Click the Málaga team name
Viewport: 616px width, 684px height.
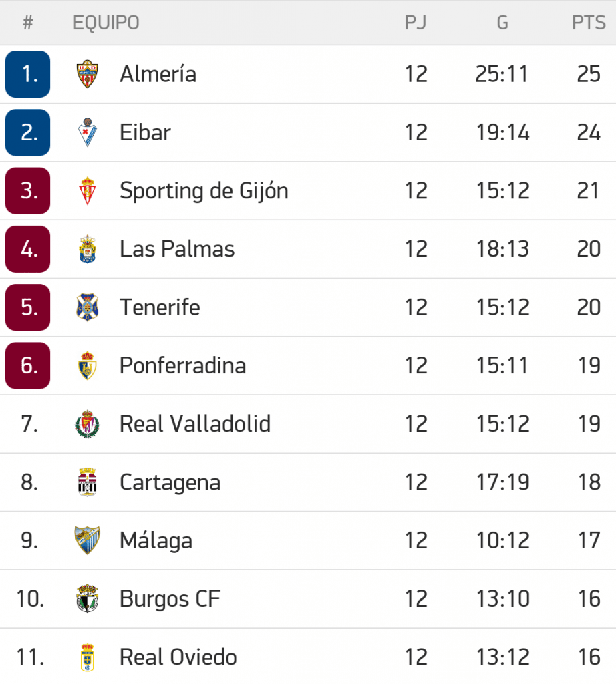[x=156, y=540]
